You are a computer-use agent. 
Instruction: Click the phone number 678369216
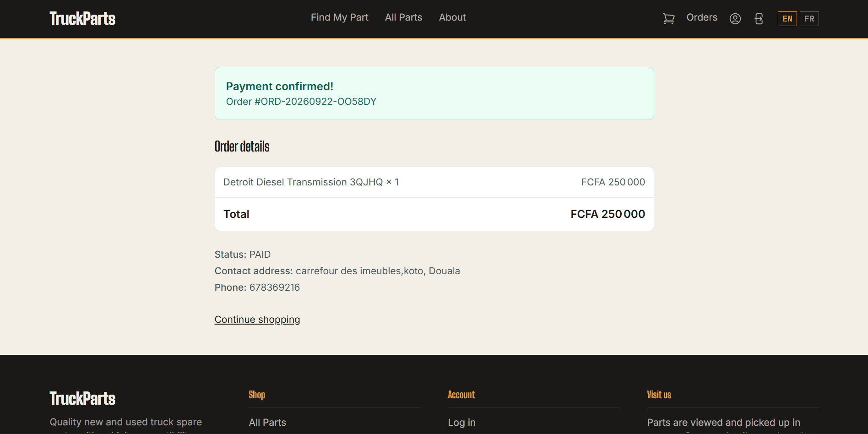(274, 288)
